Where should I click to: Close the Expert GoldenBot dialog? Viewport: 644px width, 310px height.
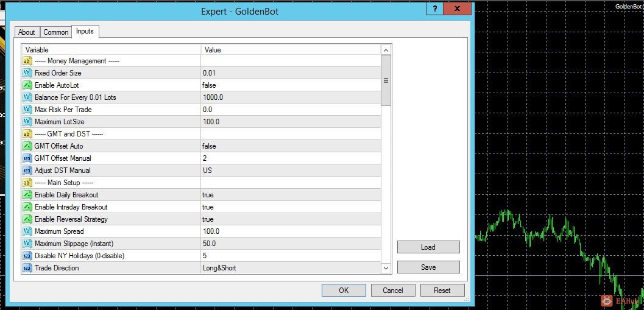point(458,9)
